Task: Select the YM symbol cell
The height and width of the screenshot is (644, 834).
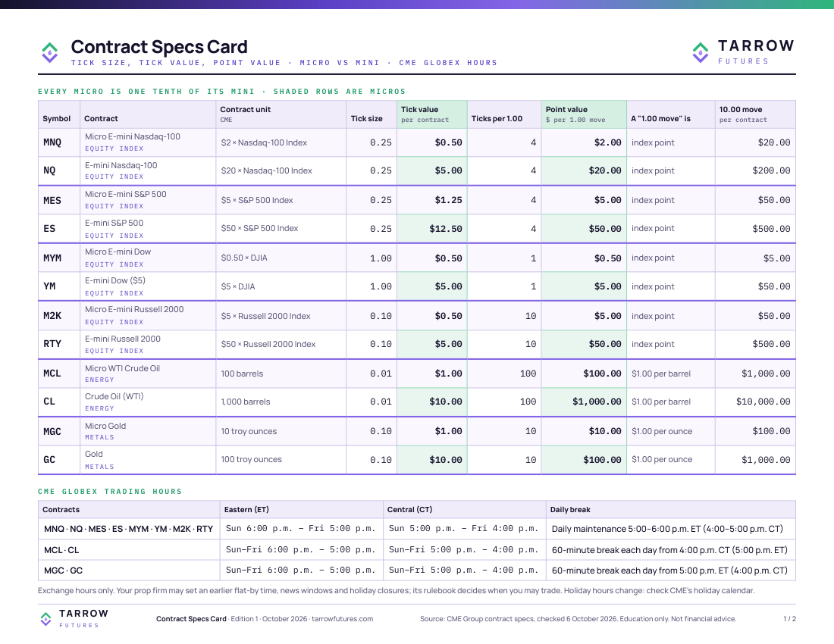Action: coord(59,286)
